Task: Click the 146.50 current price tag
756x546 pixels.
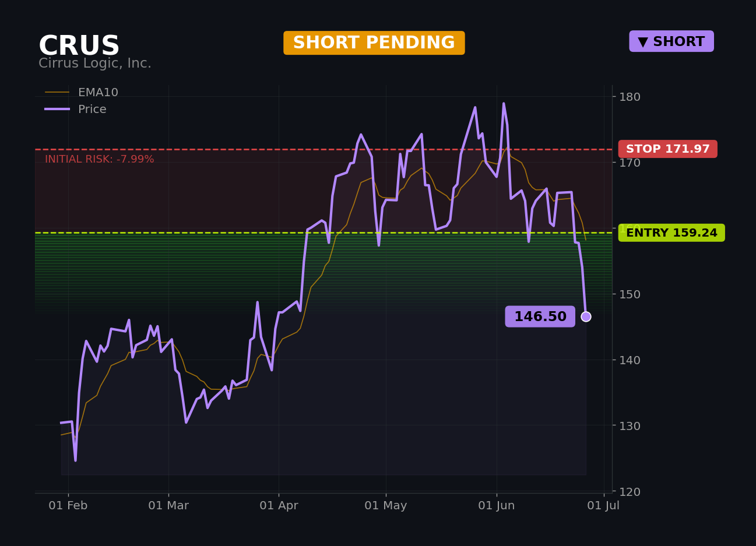Action: tap(540, 316)
